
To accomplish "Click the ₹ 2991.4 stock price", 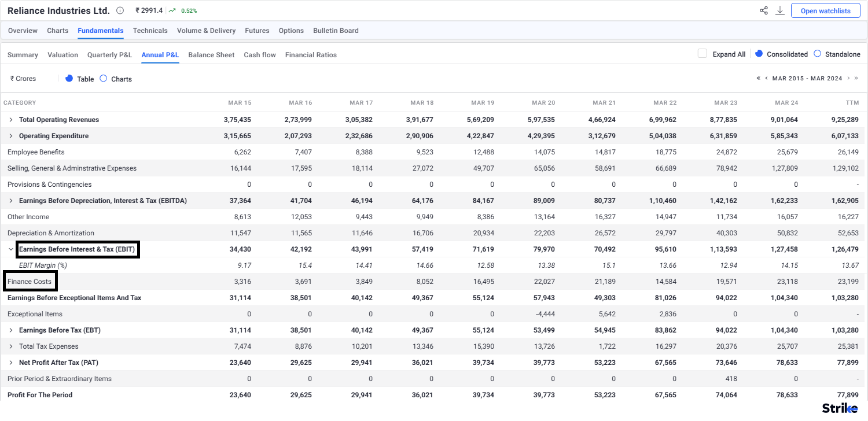I will point(149,10).
